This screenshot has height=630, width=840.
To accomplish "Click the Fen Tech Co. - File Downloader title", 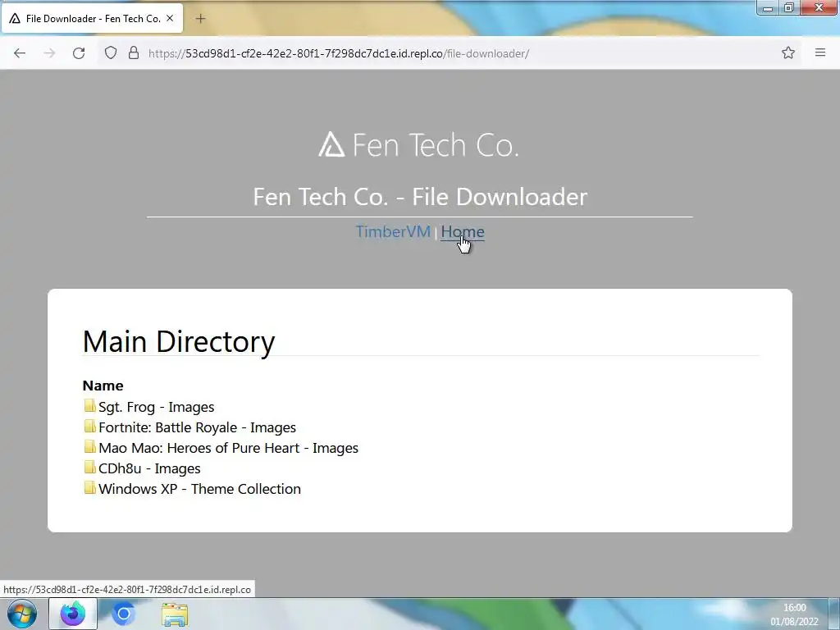I will (420, 197).
